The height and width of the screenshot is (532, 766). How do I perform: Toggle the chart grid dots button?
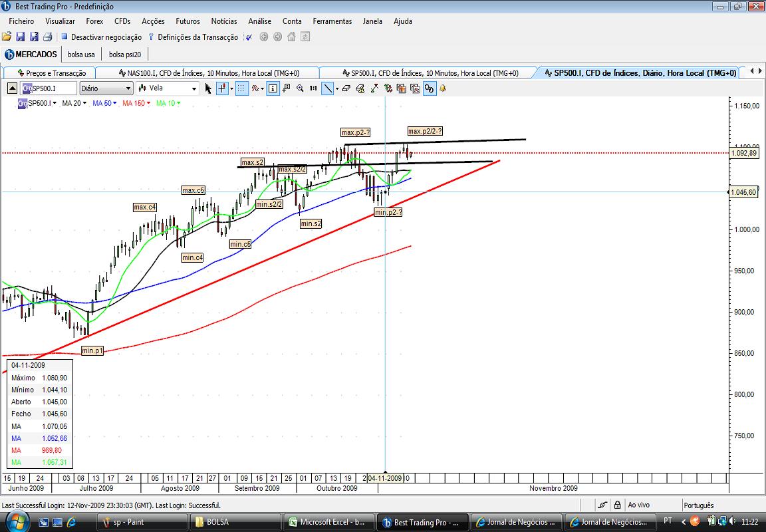pos(241,88)
